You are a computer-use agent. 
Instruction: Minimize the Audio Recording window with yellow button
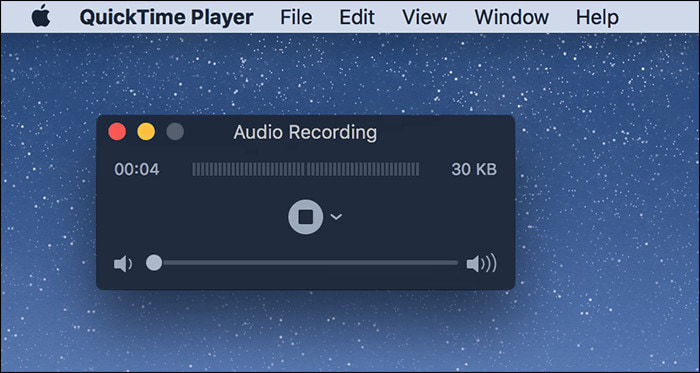click(146, 132)
